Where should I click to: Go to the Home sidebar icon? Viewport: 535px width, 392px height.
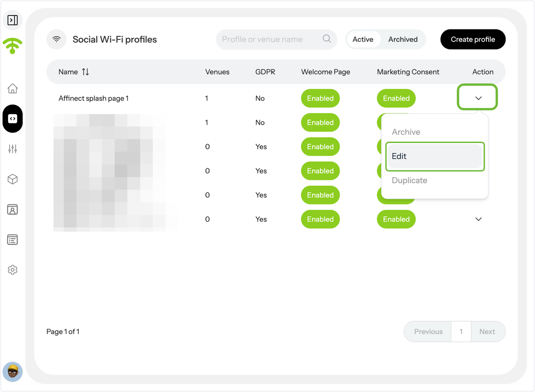point(12,88)
